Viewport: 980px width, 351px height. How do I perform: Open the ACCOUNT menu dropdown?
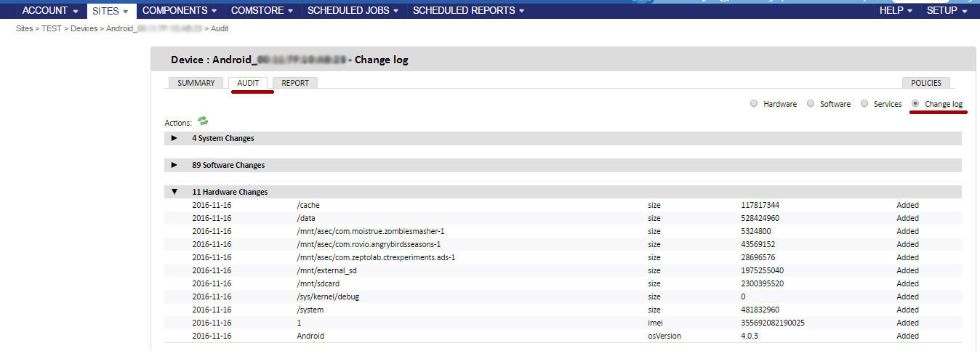pos(50,11)
